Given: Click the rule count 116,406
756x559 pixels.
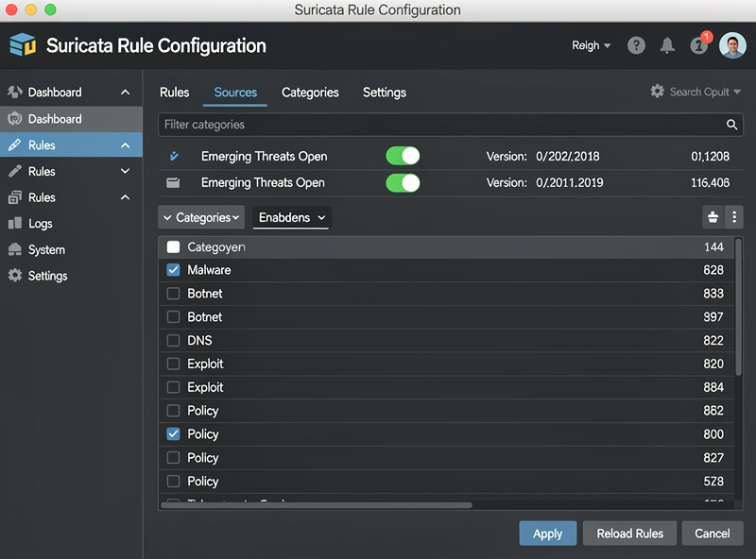Looking at the screenshot, I should (711, 182).
